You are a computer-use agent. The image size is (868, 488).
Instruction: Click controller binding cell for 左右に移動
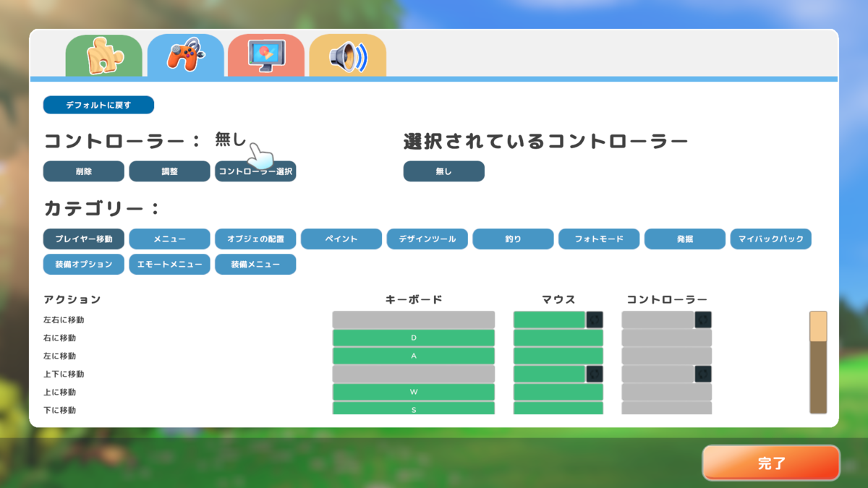click(658, 320)
